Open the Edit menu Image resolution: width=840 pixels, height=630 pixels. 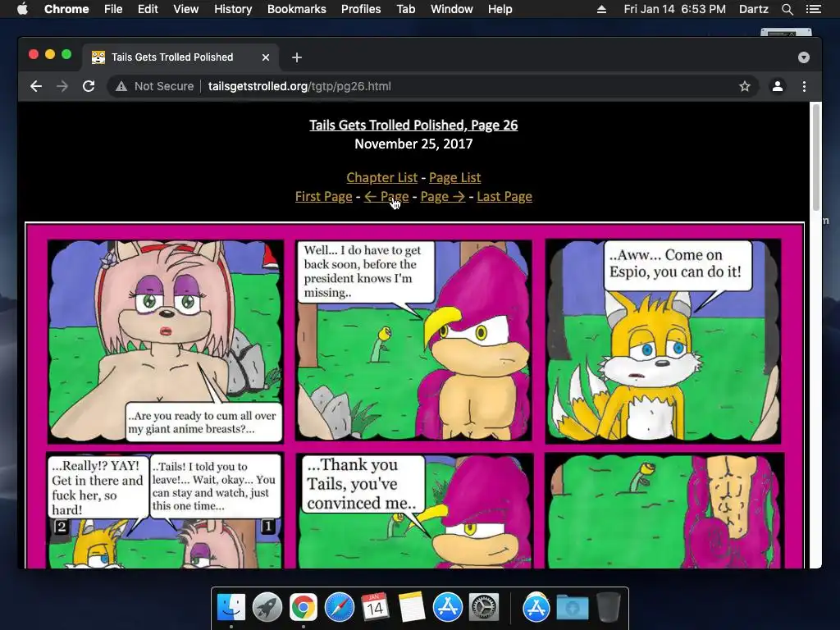tap(148, 9)
